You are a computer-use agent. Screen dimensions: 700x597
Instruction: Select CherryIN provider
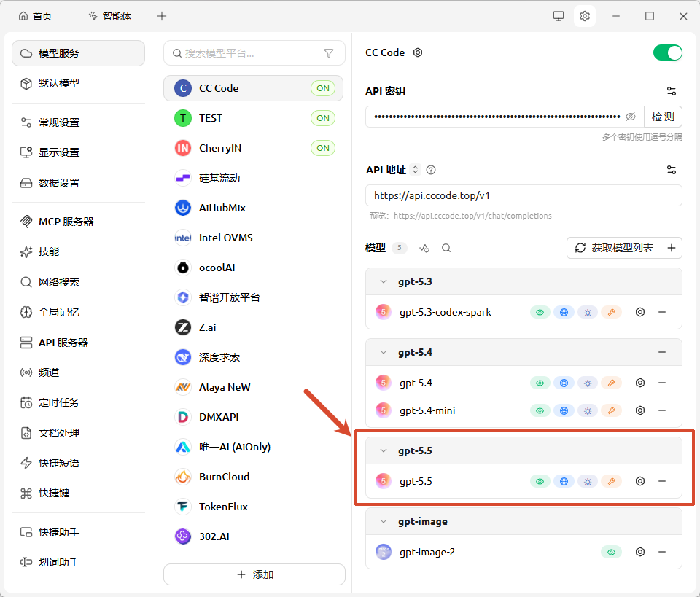[x=253, y=148]
